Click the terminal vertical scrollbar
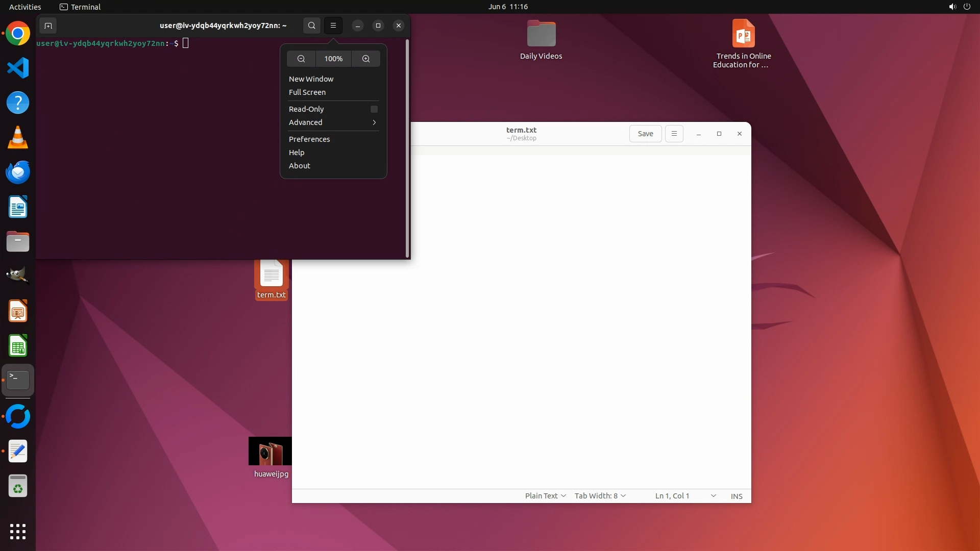 (x=407, y=148)
